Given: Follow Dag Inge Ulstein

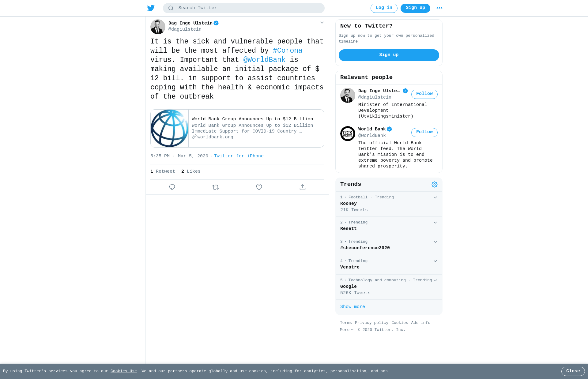Looking at the screenshot, I should (x=424, y=94).
